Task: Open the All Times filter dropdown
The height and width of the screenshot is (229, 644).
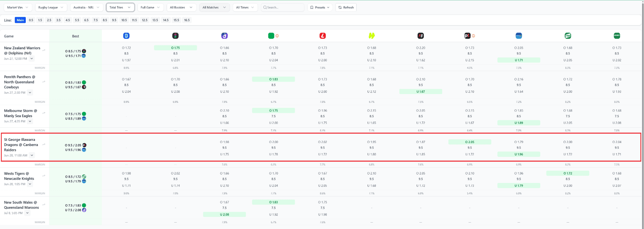Action: [x=245, y=7]
